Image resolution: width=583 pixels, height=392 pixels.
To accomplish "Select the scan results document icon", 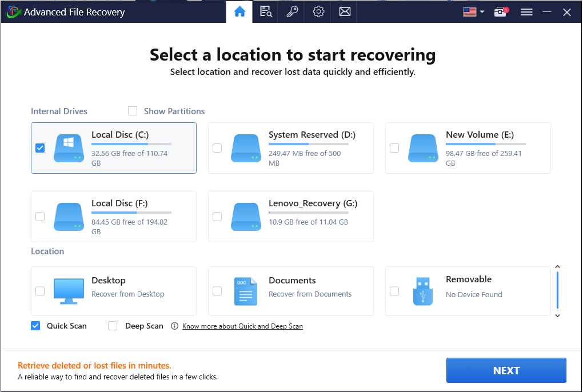I will tap(265, 11).
